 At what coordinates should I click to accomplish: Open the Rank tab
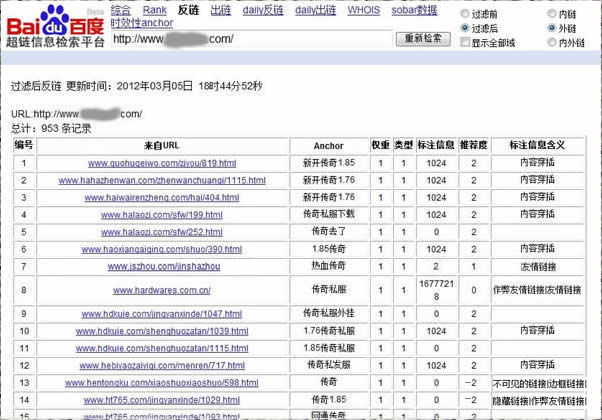click(155, 10)
